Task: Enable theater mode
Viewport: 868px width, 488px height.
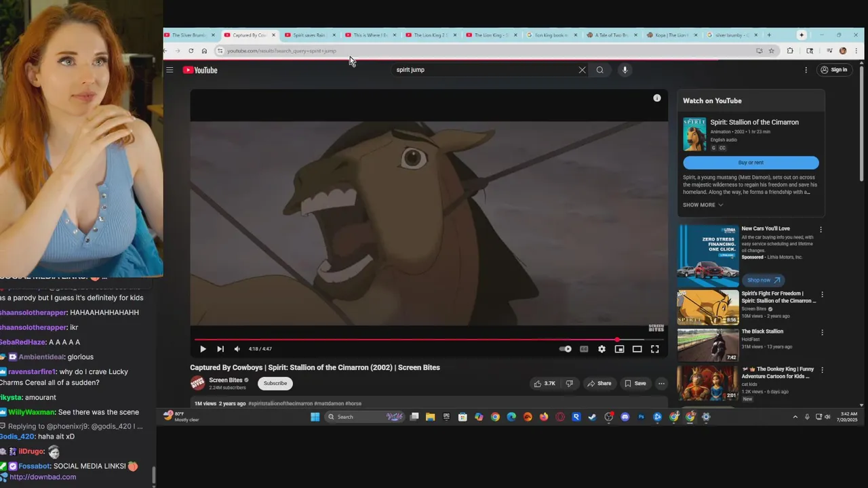Action: [x=637, y=349]
